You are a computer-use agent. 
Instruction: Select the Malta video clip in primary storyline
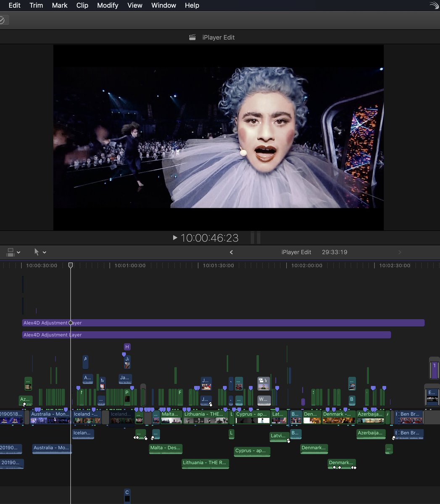tap(171, 417)
